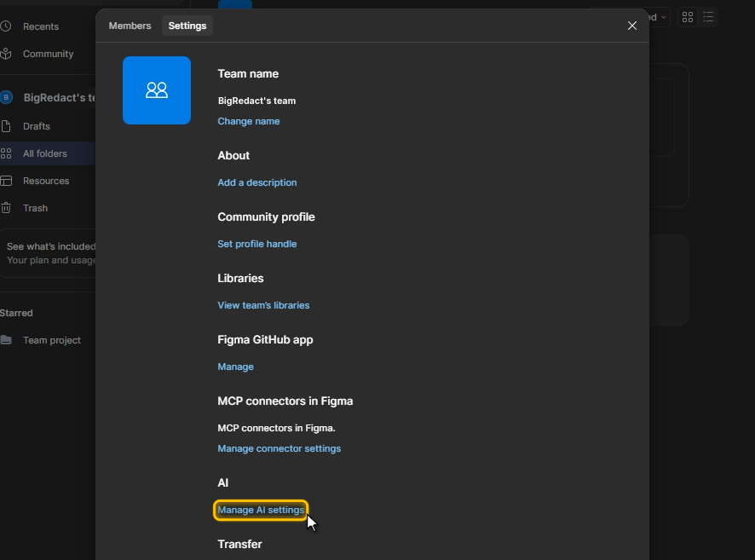
Task: Close the team settings dialog
Action: [x=631, y=26]
